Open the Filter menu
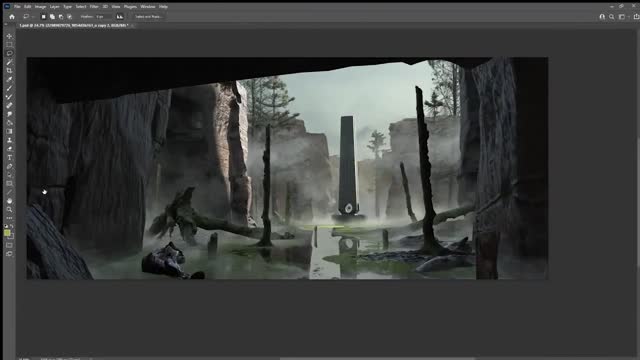640x360 pixels. [x=94, y=7]
